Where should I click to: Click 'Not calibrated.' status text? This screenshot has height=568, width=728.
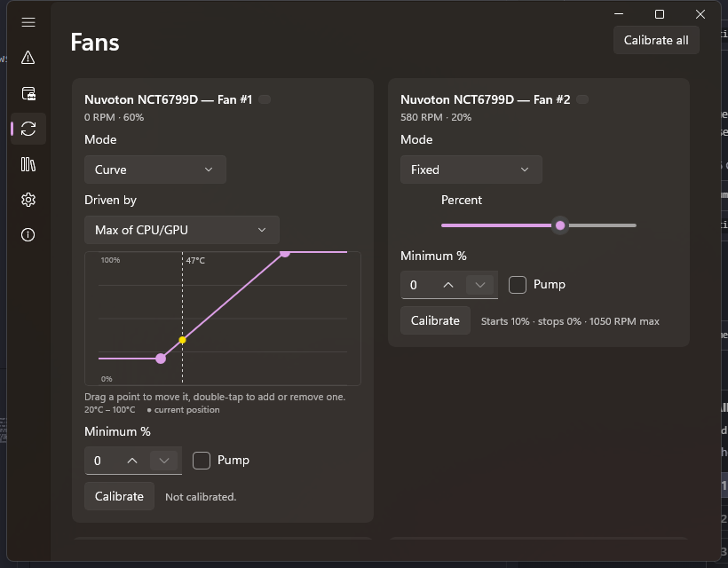click(201, 497)
